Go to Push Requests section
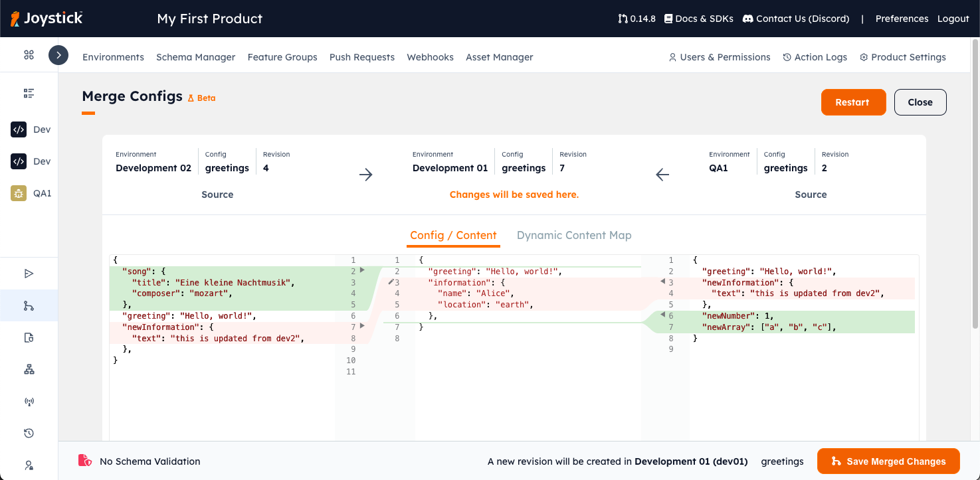980x480 pixels. point(361,57)
